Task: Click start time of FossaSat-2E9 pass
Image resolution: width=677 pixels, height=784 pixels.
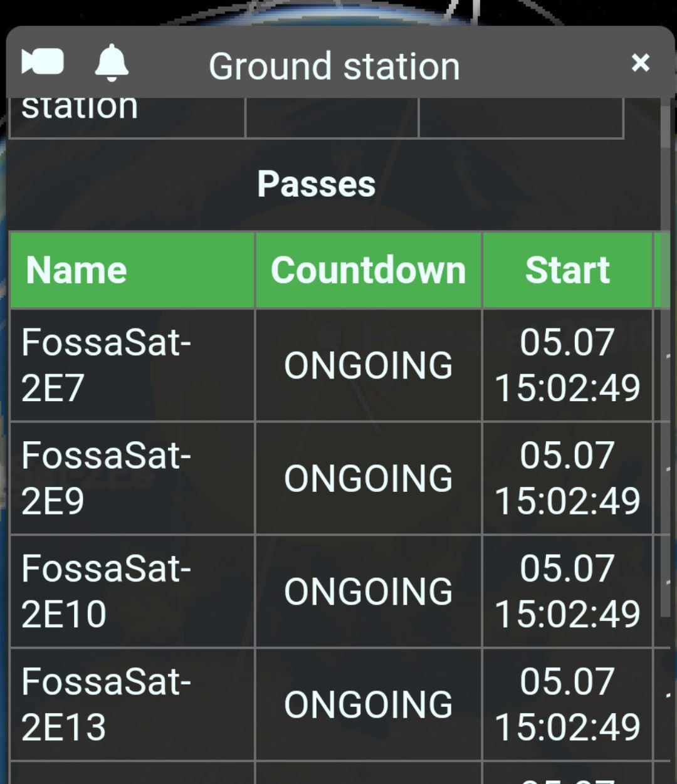Action: [x=567, y=478]
